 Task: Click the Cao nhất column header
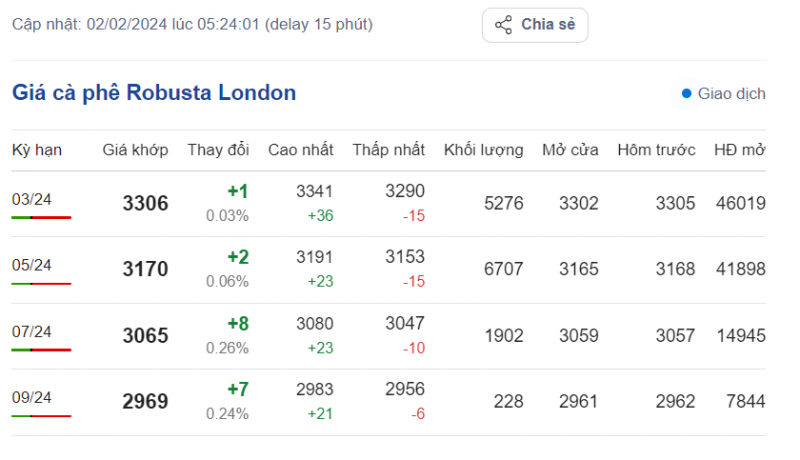[x=301, y=150]
